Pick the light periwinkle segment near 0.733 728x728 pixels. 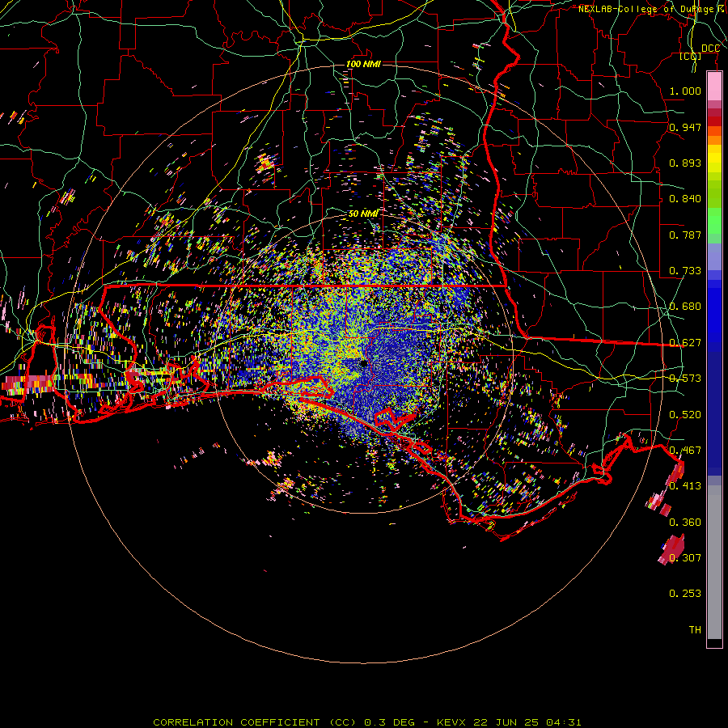coord(714,258)
